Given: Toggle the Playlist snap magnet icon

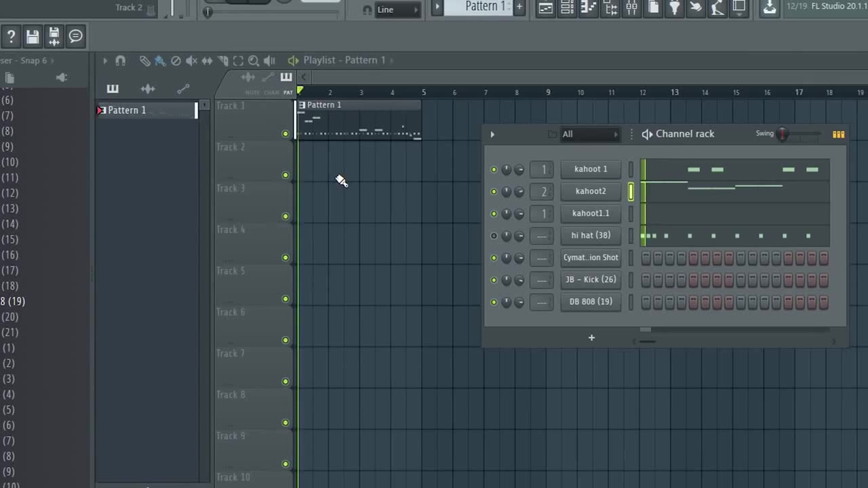Looking at the screenshot, I should click(x=120, y=60).
